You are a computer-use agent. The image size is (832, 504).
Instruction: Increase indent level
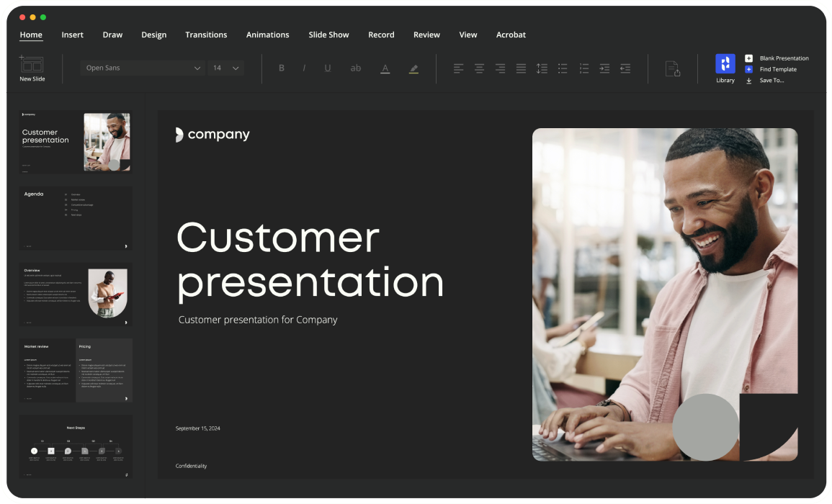click(x=604, y=68)
